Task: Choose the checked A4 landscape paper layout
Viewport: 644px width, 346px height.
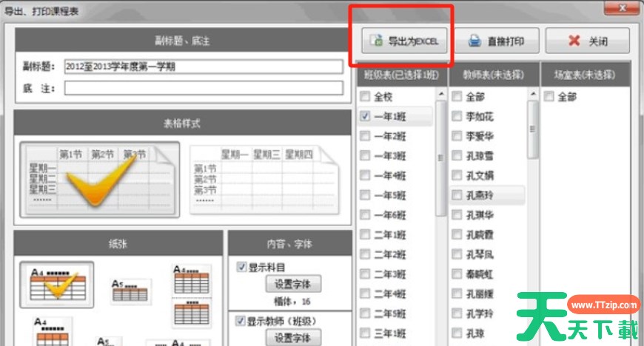Action: tap(57, 285)
